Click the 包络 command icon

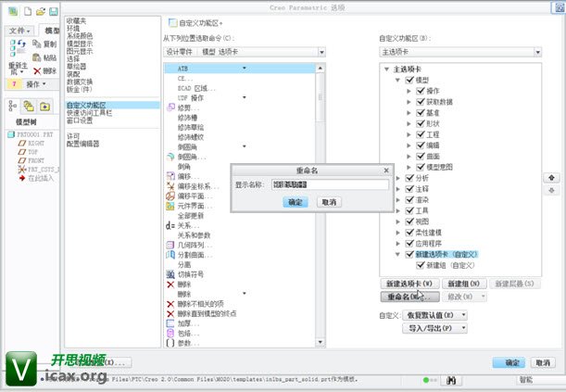point(170,334)
